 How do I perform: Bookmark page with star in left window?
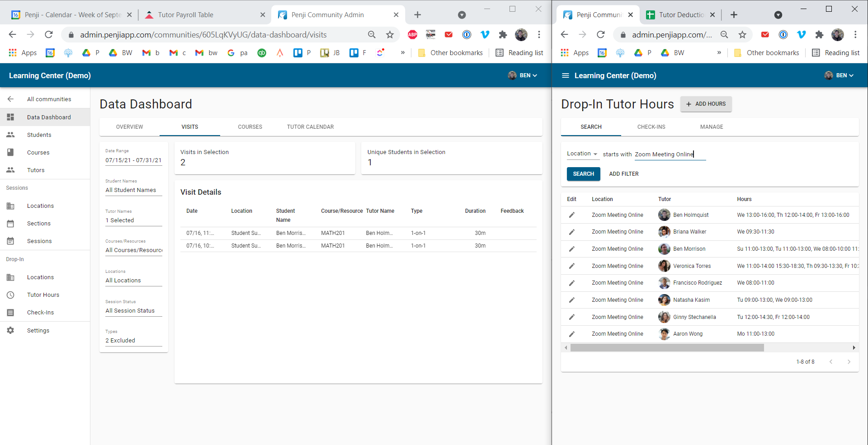click(390, 35)
